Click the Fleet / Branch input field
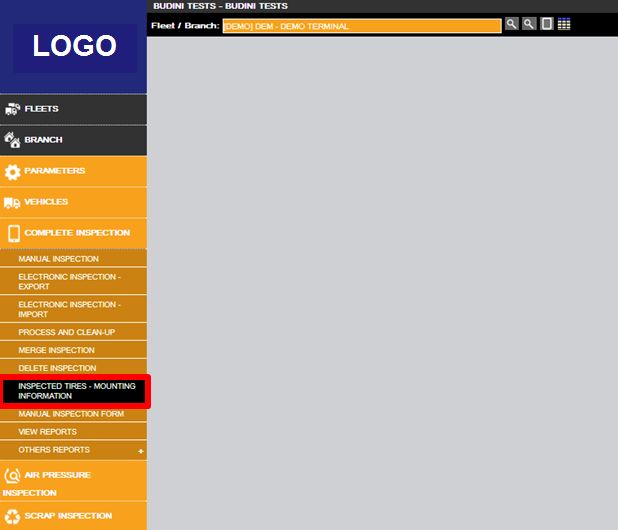The height and width of the screenshot is (530, 618). pos(360,26)
